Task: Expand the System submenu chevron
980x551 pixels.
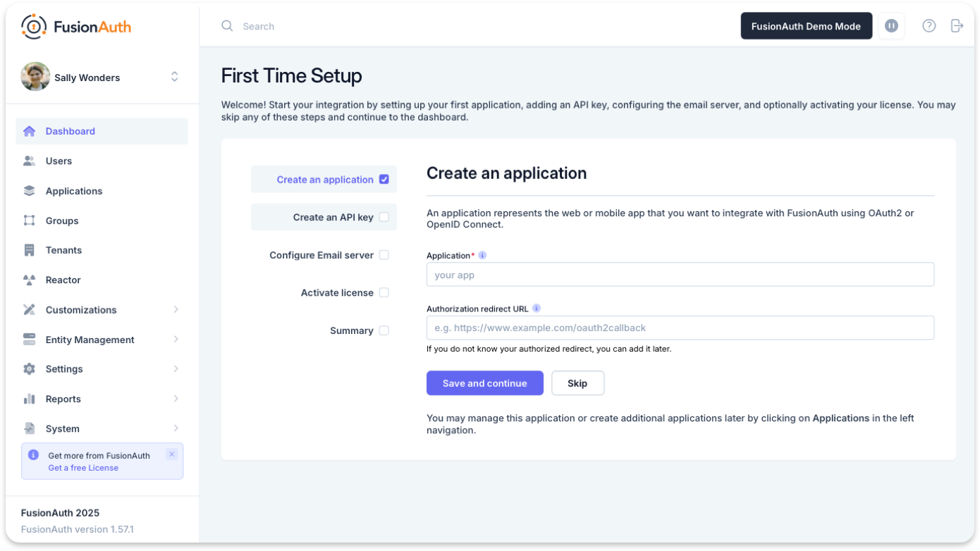Action: [176, 428]
